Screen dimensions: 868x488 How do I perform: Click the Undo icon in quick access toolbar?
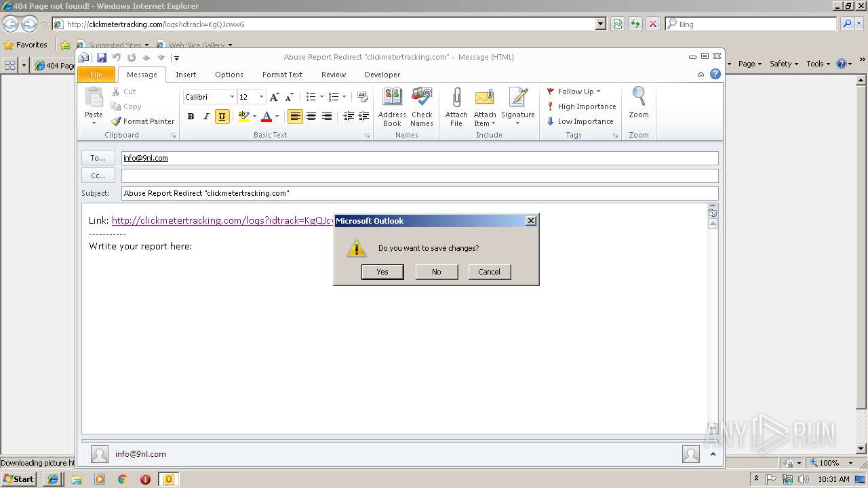[x=117, y=58]
